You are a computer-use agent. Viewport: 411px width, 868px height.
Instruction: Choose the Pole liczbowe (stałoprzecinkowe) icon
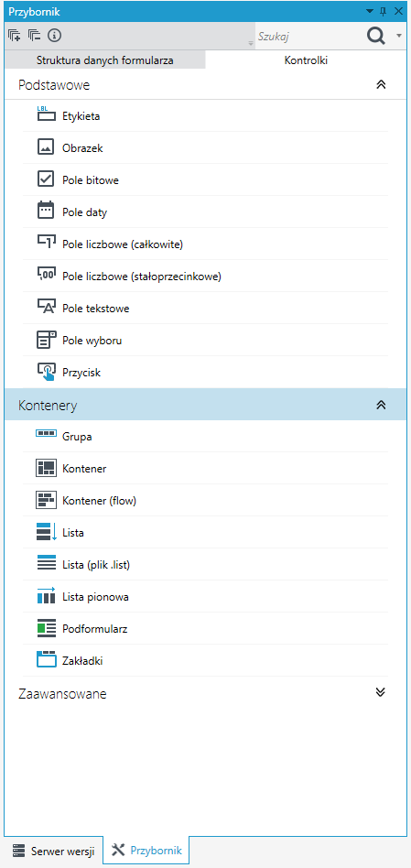coord(47,274)
